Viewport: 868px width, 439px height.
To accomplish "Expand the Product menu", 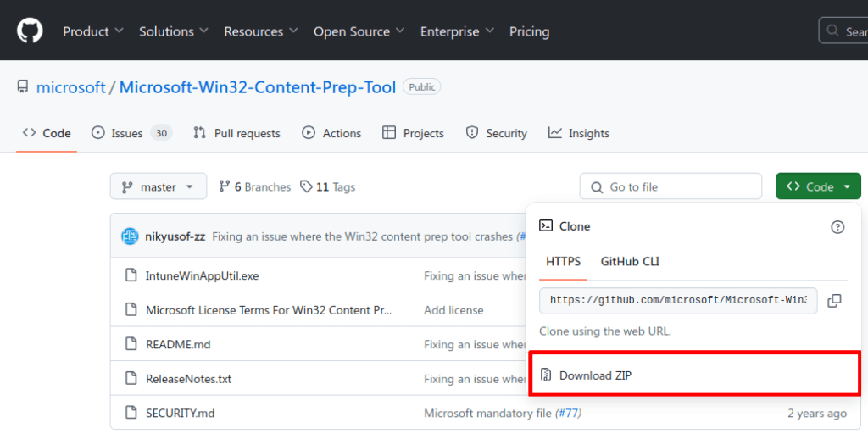I will pos(93,31).
